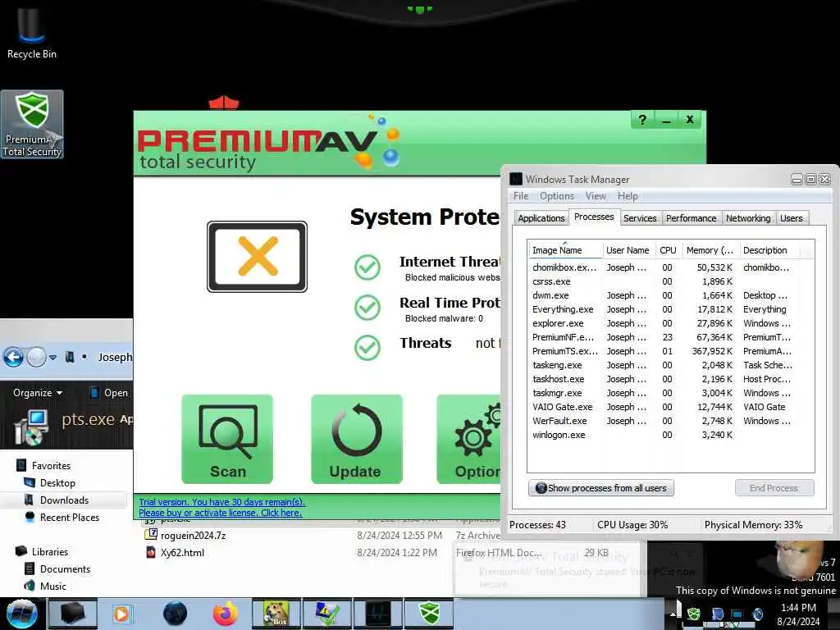Click the trial version license link
Image resolution: width=840 pixels, height=630 pixels.
click(221, 502)
